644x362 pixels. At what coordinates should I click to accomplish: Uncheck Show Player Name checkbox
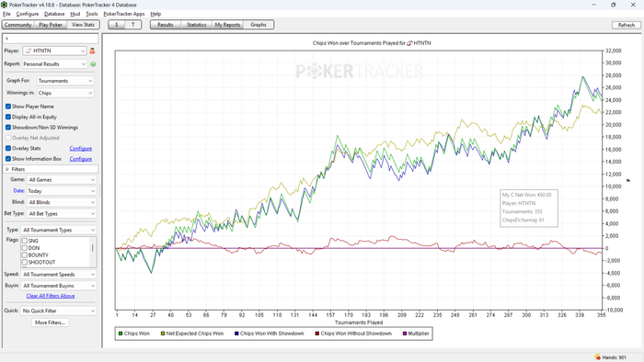point(8,107)
